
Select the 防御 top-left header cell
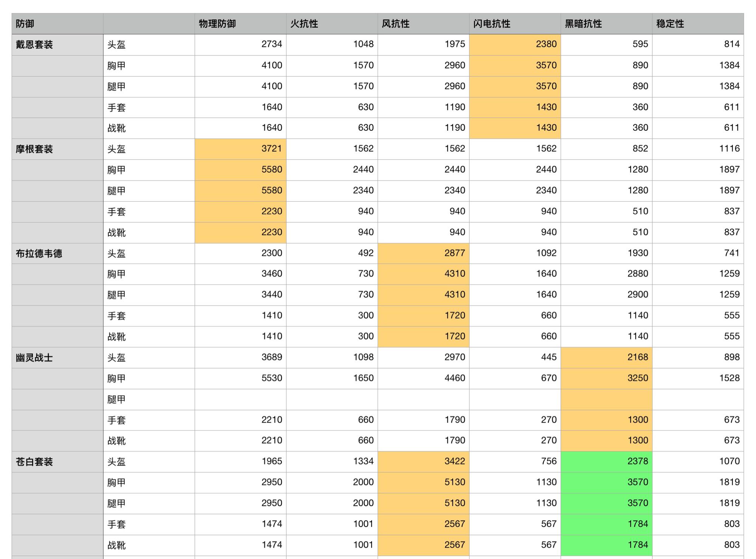(x=57, y=24)
